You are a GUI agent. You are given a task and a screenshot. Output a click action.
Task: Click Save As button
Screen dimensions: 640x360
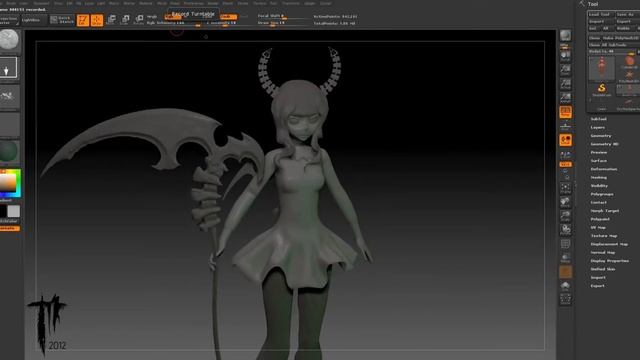[627, 14]
